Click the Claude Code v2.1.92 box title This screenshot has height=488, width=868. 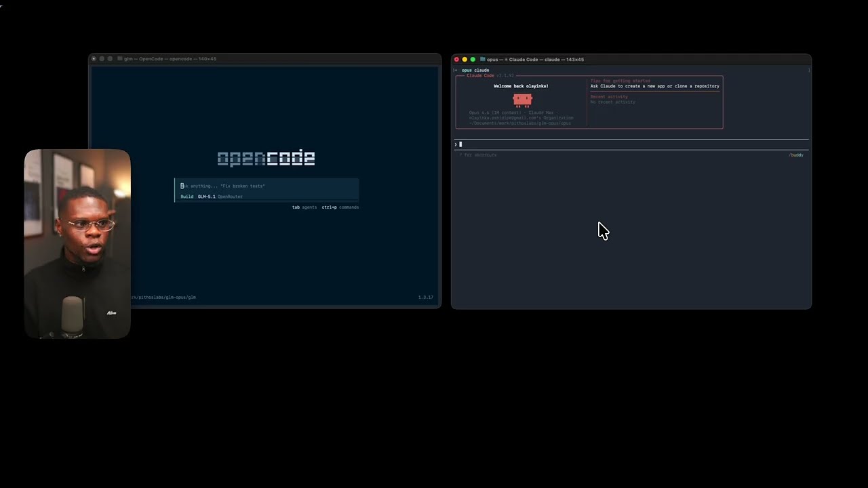490,75
